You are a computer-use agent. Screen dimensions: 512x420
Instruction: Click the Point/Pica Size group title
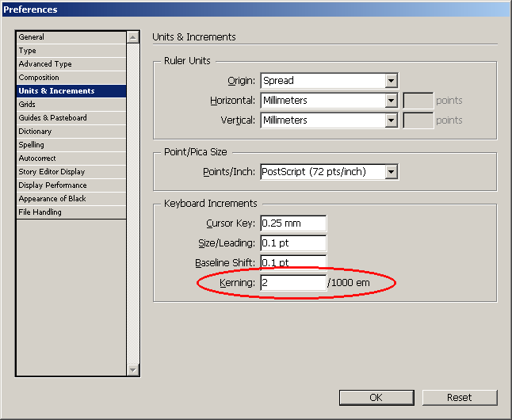click(195, 152)
